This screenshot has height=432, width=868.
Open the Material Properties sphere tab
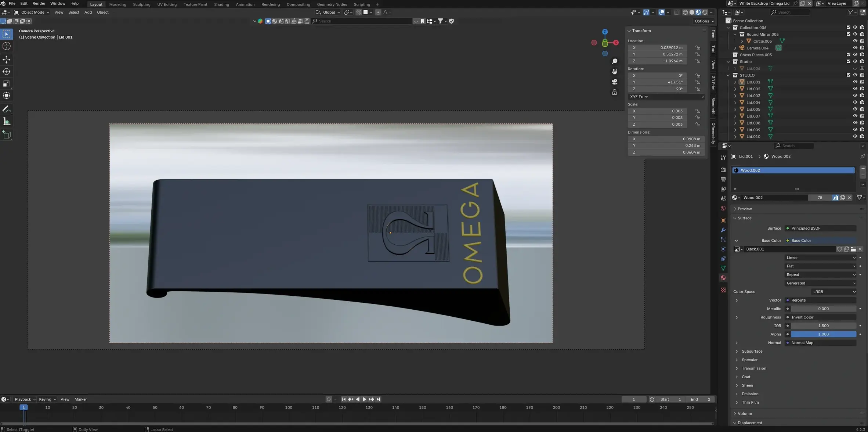coord(723,277)
